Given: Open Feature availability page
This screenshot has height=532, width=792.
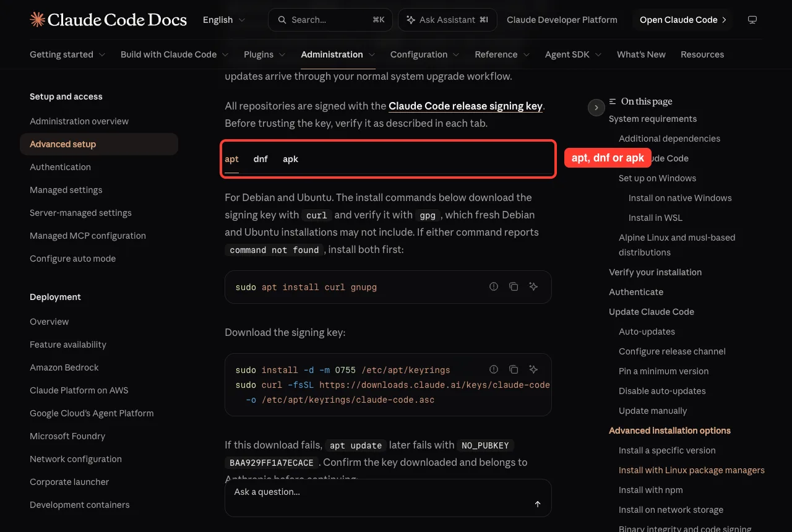Looking at the screenshot, I should tap(68, 345).
